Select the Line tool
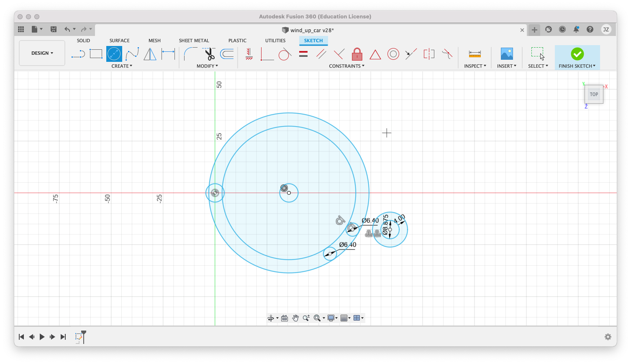The image size is (631, 364). [78, 54]
